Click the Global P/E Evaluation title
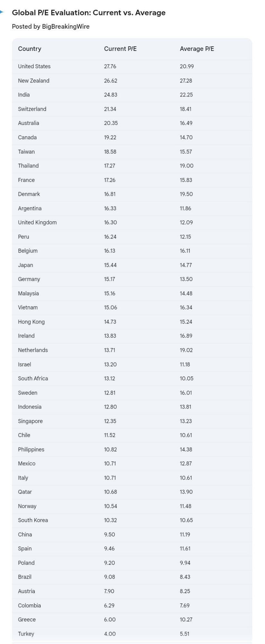Image resolution: width=265 pixels, height=644 pixels. click(88, 13)
